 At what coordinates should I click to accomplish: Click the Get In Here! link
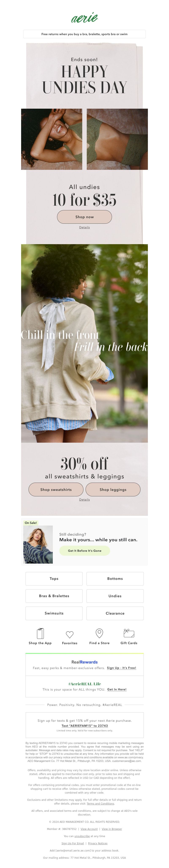pyautogui.click(x=117, y=689)
